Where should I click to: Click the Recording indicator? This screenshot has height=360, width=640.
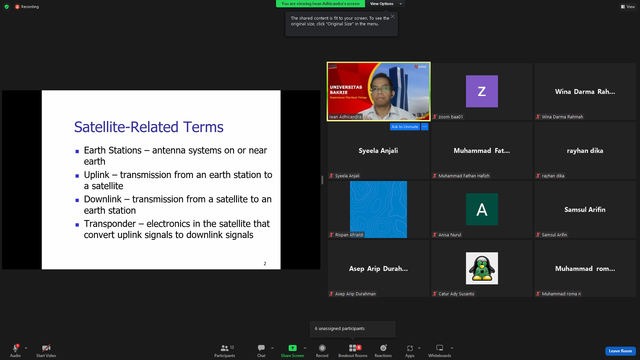pos(27,7)
